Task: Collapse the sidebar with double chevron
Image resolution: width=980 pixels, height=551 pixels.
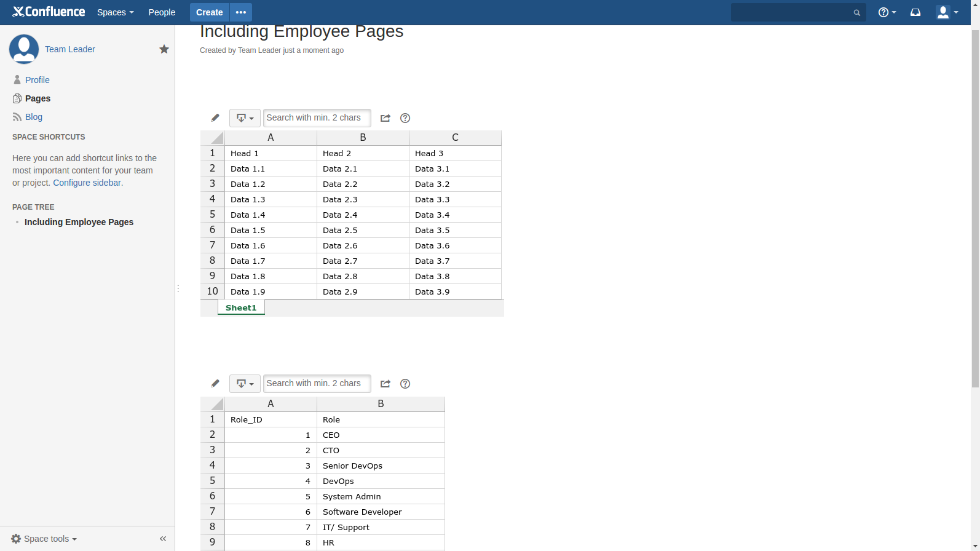Action: pos(163,539)
